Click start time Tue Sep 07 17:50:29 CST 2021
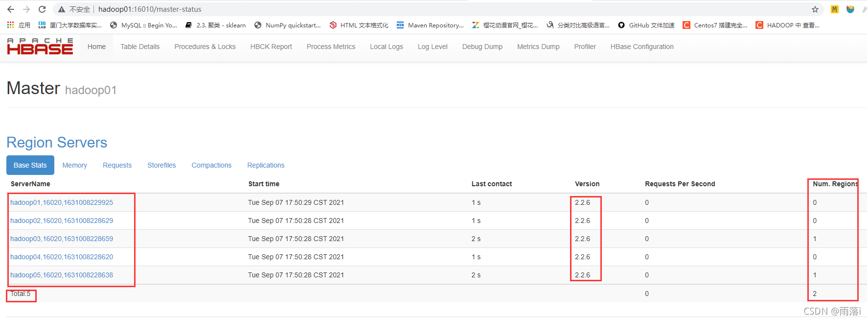This screenshot has width=868, height=320. pos(296,202)
